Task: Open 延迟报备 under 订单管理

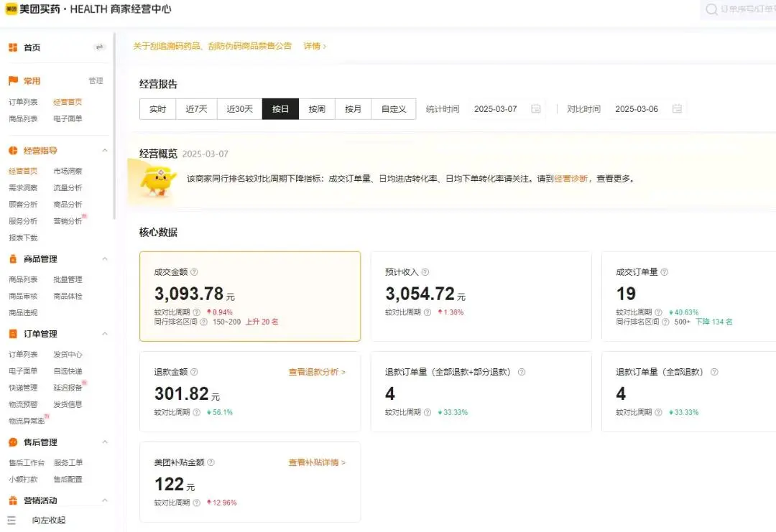Action: 68,388
